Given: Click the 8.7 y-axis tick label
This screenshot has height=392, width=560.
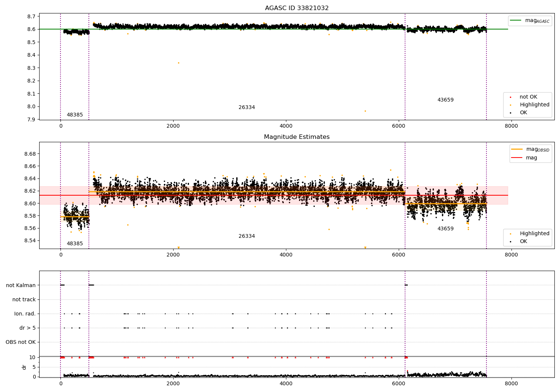Looking at the screenshot, I should click(32, 16).
